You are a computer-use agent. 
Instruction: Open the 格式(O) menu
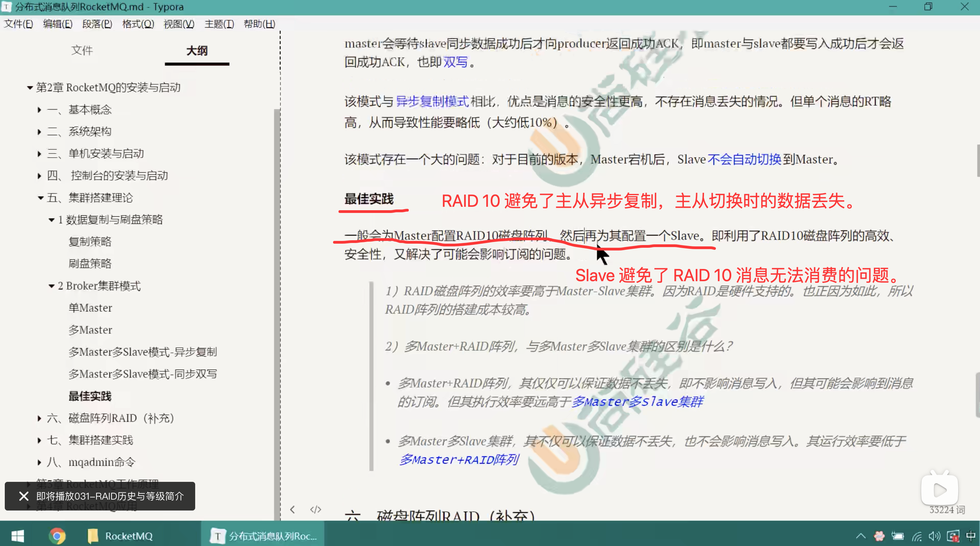138,24
